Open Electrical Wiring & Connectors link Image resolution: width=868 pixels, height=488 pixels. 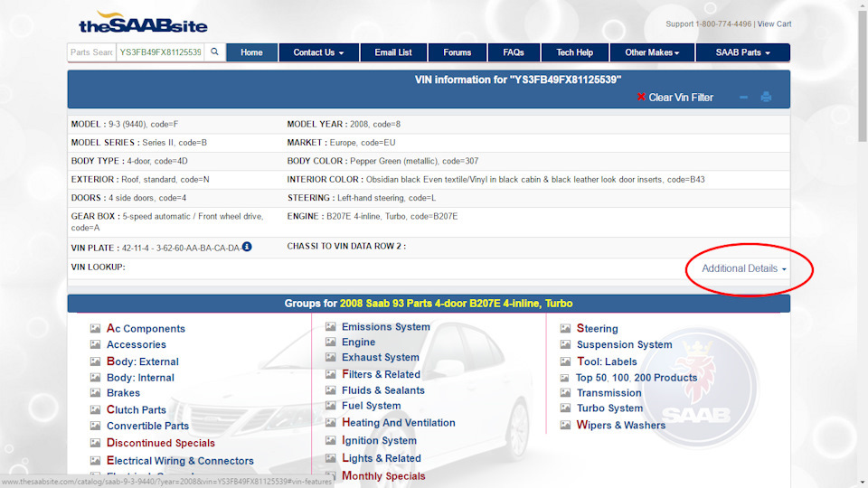[x=180, y=460]
